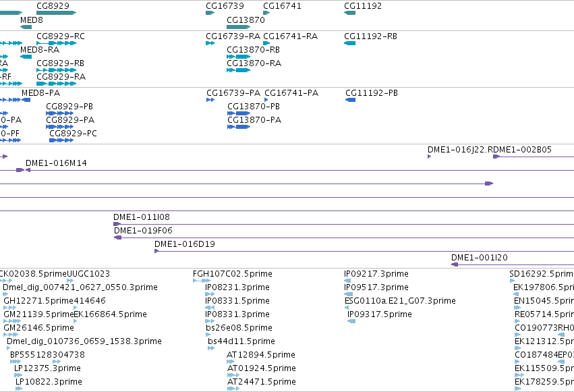Click the CG8929-PC protein label
The height and width of the screenshot is (392, 574).
(x=74, y=134)
